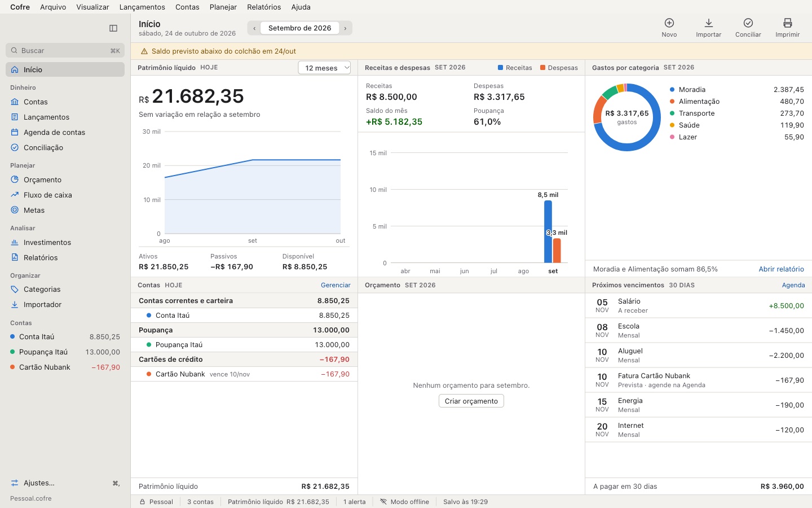Image resolution: width=812 pixels, height=508 pixels.
Task: Click the Imprimir printer icon
Action: point(787,23)
